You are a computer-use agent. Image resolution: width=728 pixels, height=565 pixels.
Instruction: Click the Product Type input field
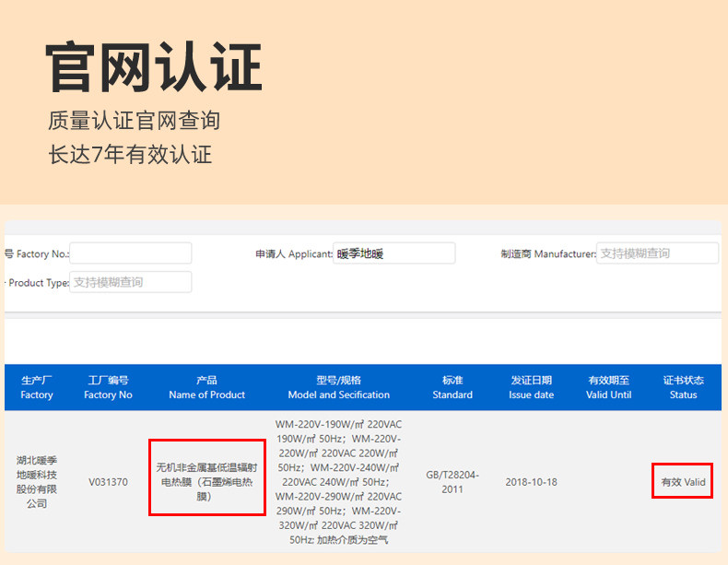[x=131, y=282]
